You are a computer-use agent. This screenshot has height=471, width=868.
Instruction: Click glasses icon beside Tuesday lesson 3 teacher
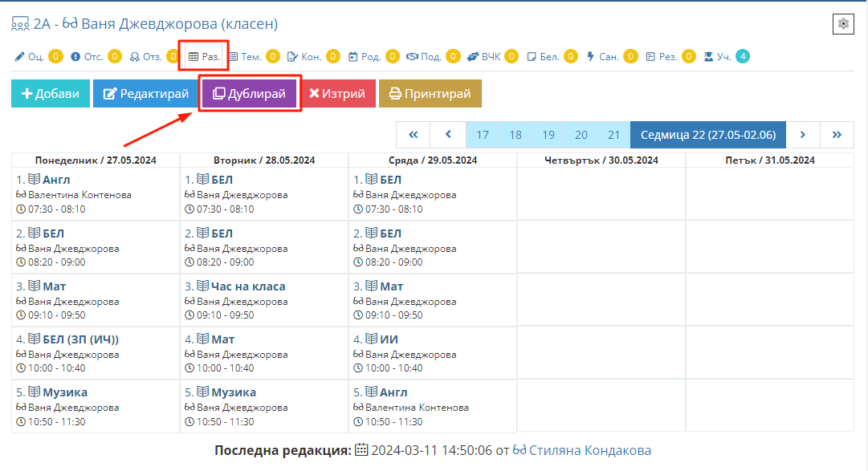coord(189,301)
